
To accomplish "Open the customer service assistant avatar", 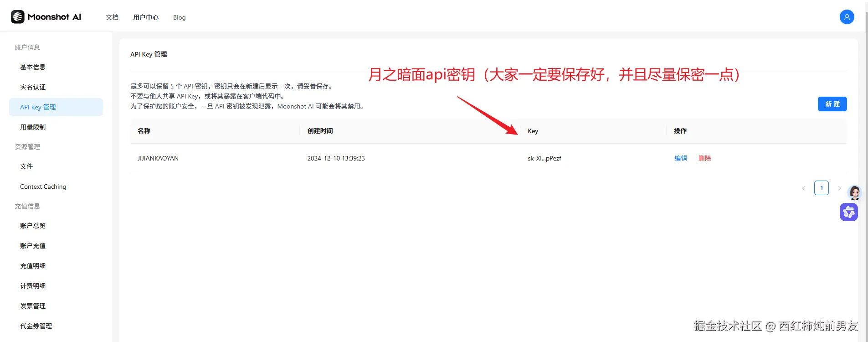I will tap(855, 192).
